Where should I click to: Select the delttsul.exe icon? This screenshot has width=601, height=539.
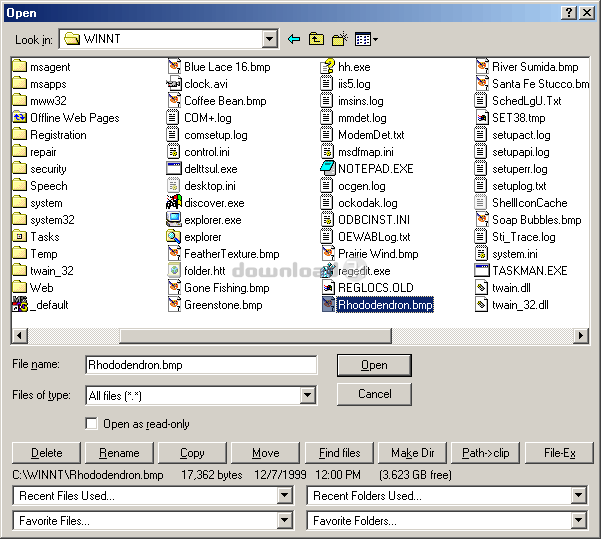(174, 169)
